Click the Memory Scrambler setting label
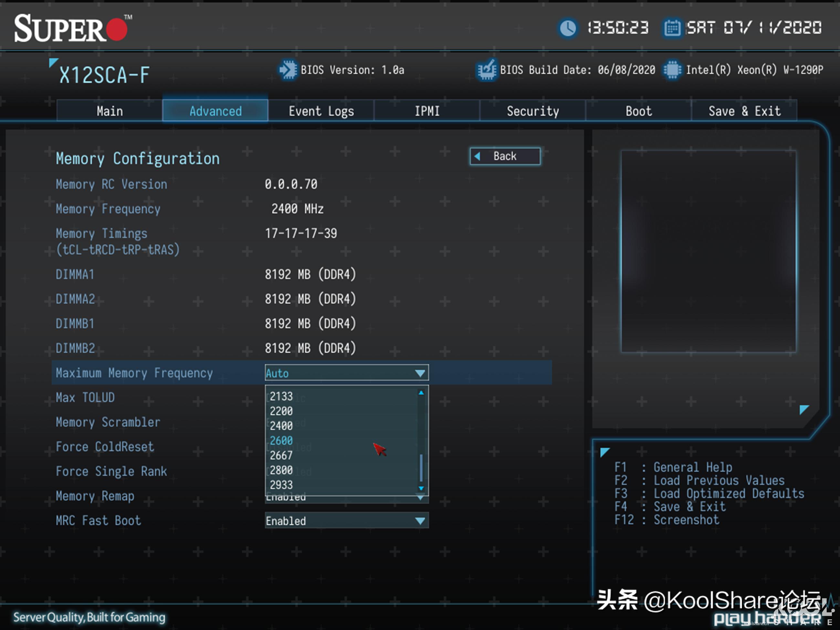 tap(108, 422)
